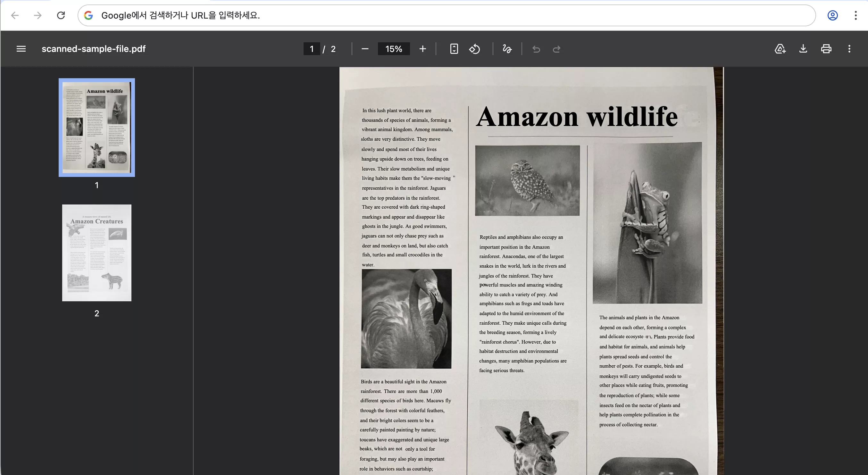The height and width of the screenshot is (475, 868).
Task: Rotate the document counterclockwise
Action: click(x=474, y=49)
